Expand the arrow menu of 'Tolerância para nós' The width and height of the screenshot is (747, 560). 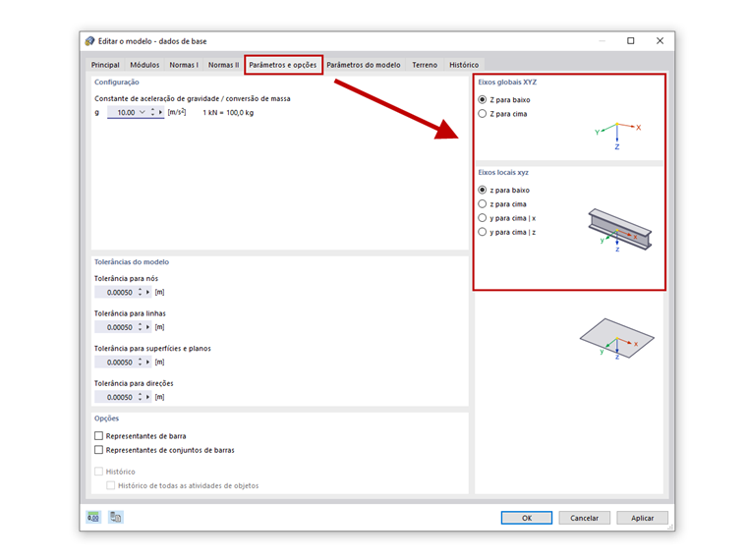point(147,292)
